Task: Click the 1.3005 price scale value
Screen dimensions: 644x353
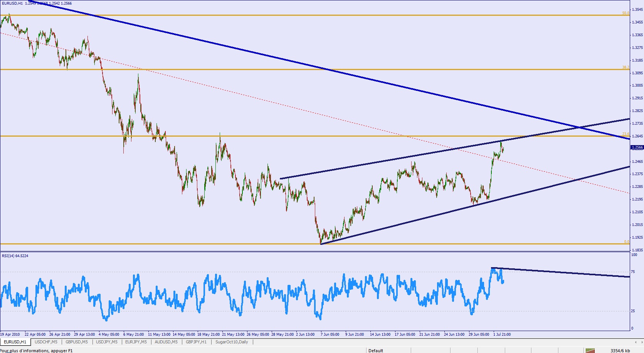Action: pos(637,85)
